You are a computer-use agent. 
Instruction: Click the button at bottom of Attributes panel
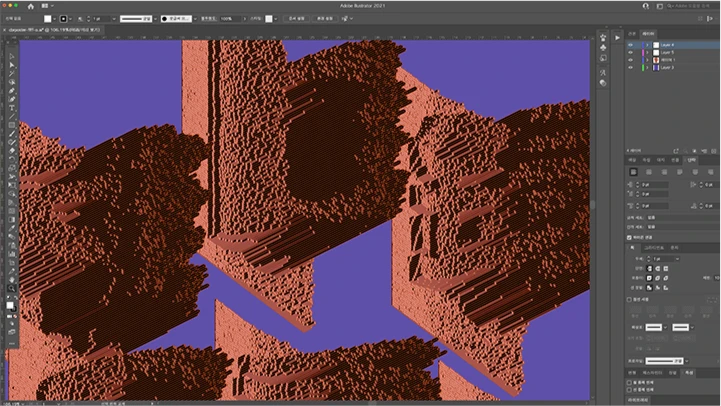click(x=638, y=400)
